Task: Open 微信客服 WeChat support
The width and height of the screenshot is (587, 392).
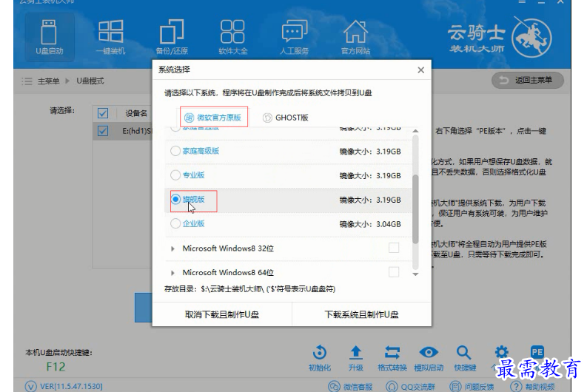Action: [350, 386]
